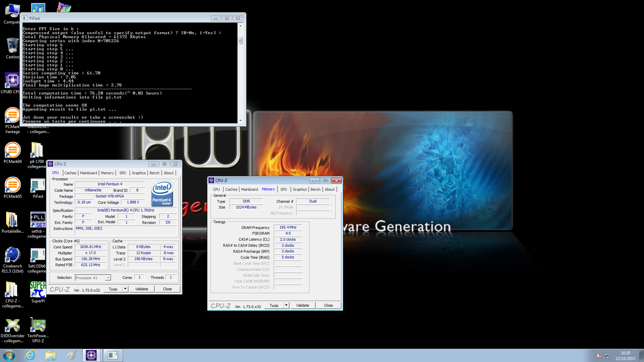Open the D3DOverrider shortcut icon

pyautogui.click(x=12, y=329)
